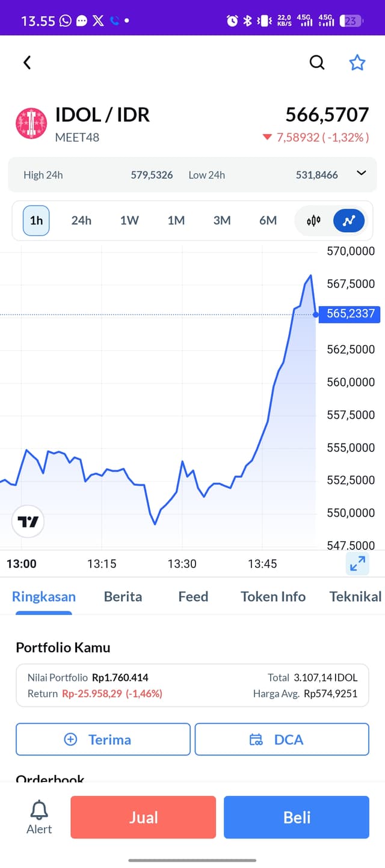
Task: Add IDOL to favorites with star icon
Action: pyautogui.click(x=357, y=62)
